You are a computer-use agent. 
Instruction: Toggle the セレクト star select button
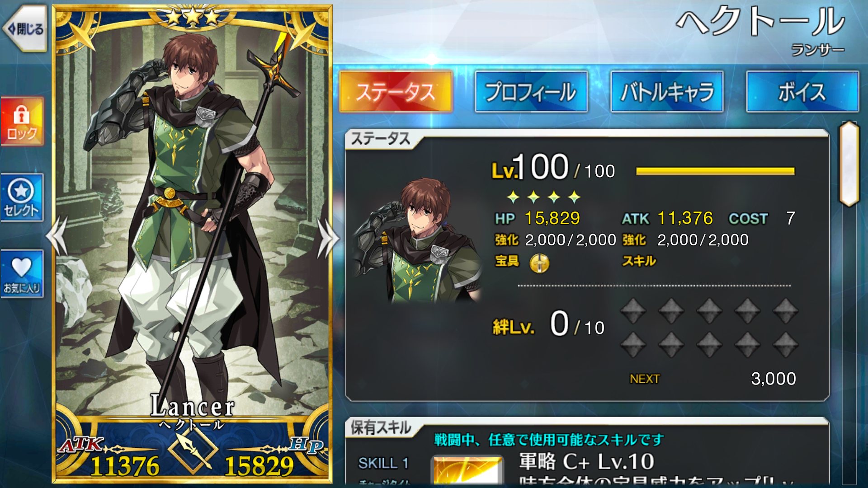point(22,197)
